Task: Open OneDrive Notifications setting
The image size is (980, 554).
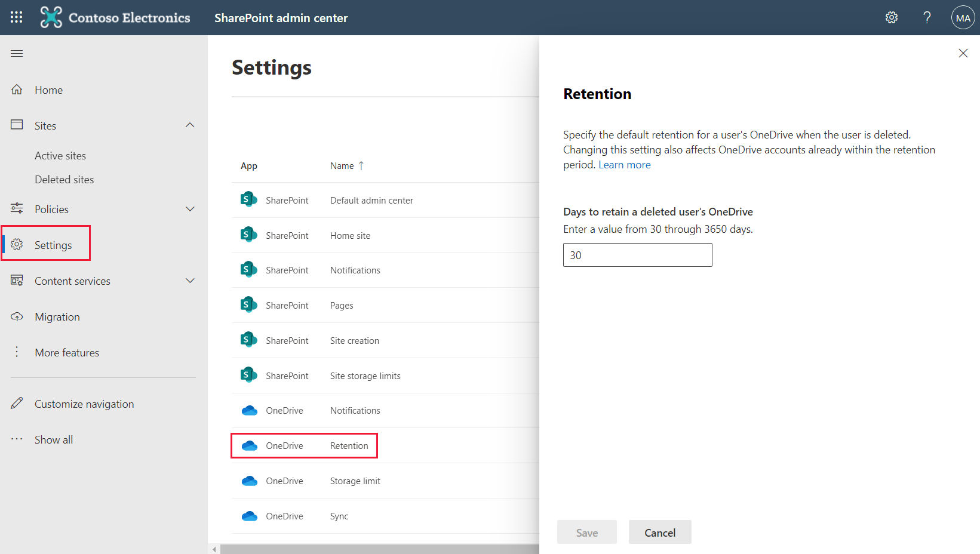Action: (x=355, y=411)
